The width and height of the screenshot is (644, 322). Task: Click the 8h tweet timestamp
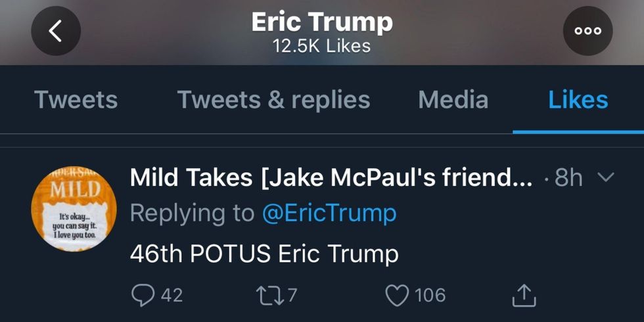pyautogui.click(x=568, y=177)
